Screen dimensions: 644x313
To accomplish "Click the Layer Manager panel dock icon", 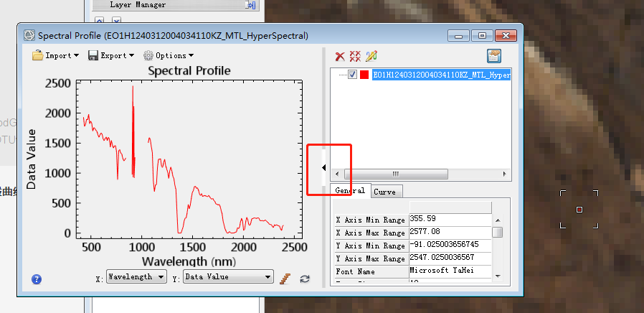I will (x=250, y=5).
